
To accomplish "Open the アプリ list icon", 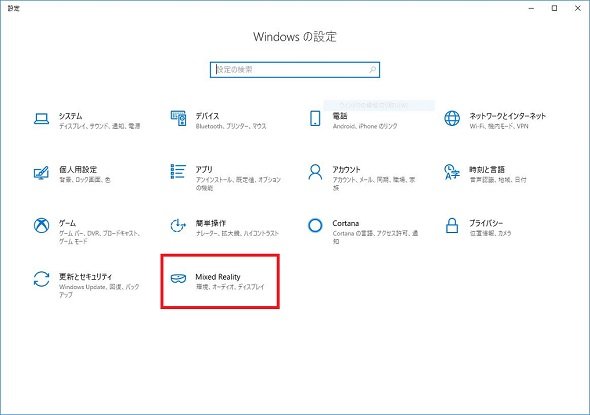I will point(178,172).
